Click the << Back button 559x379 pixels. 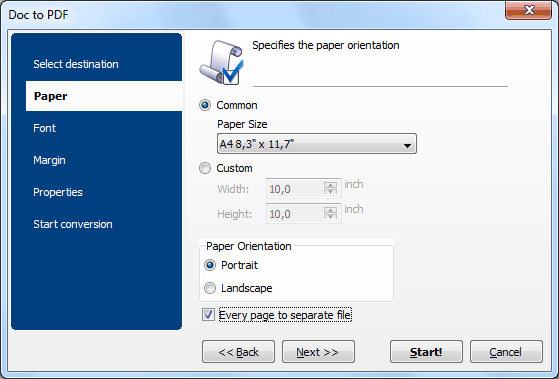pos(239,352)
